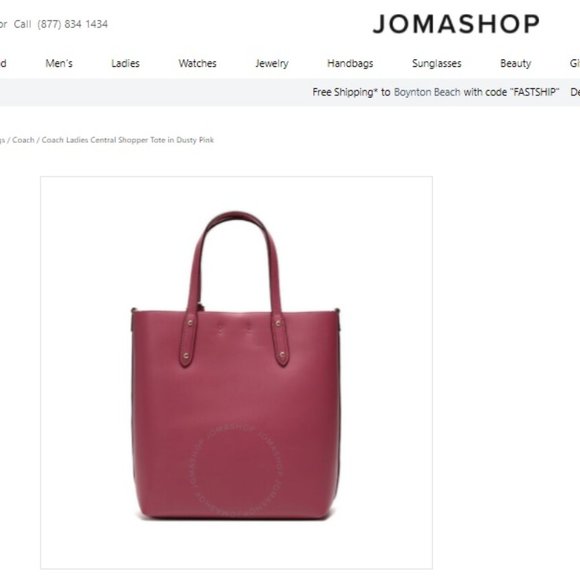Open the Beauty menu item
This screenshot has width=580, height=580.
point(515,63)
